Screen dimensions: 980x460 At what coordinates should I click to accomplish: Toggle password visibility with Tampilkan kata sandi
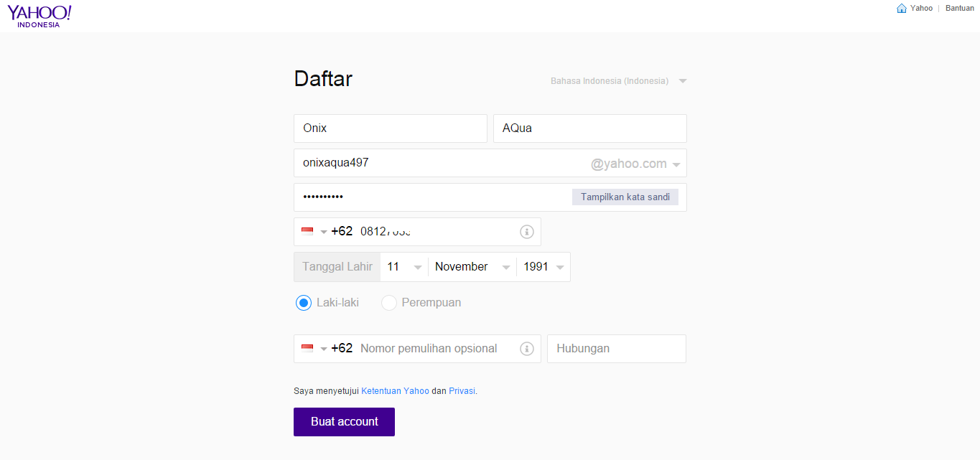click(625, 196)
